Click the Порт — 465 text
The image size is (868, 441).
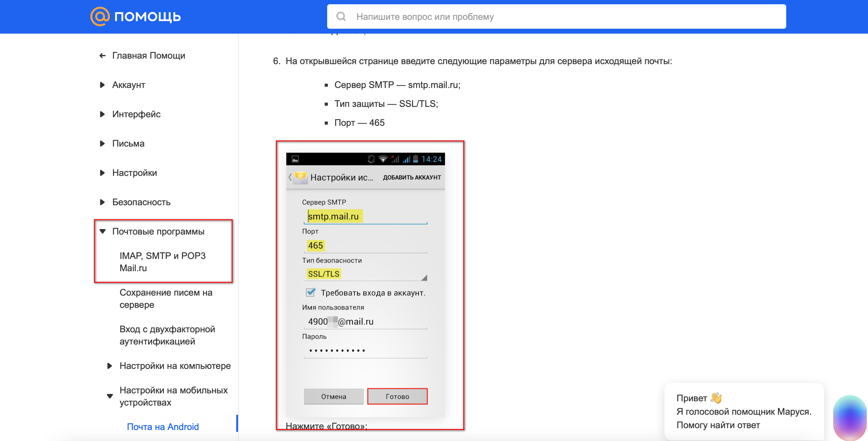[360, 123]
